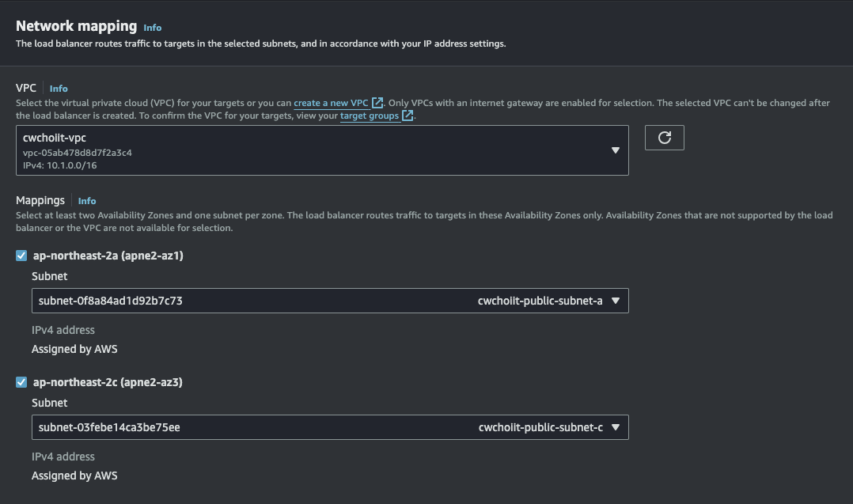Open the Network mapping Info link
Viewport: 853px width, 504px height.
click(x=152, y=28)
